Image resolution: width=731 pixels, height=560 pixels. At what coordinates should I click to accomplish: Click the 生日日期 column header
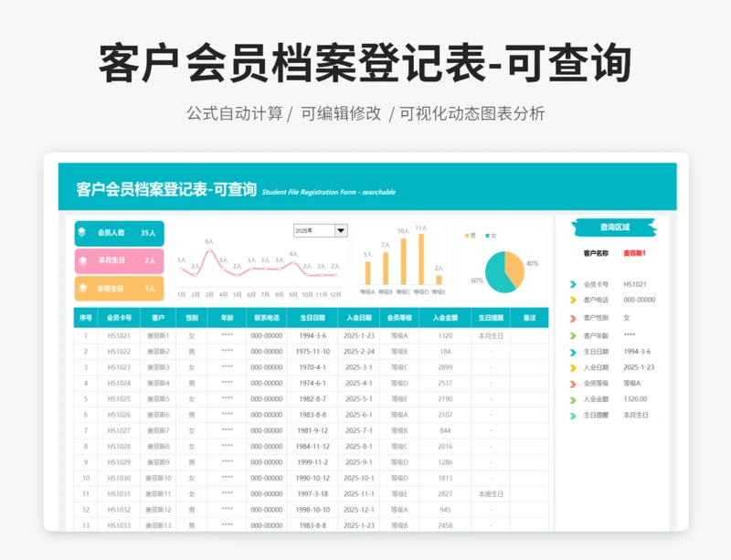click(313, 318)
